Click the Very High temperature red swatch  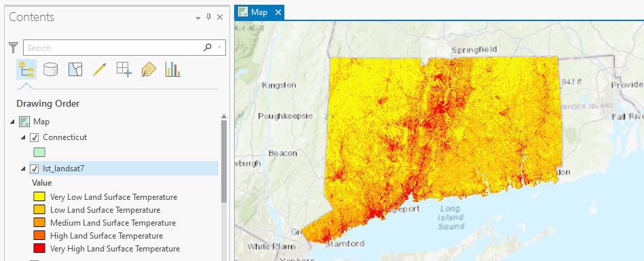click(39, 249)
